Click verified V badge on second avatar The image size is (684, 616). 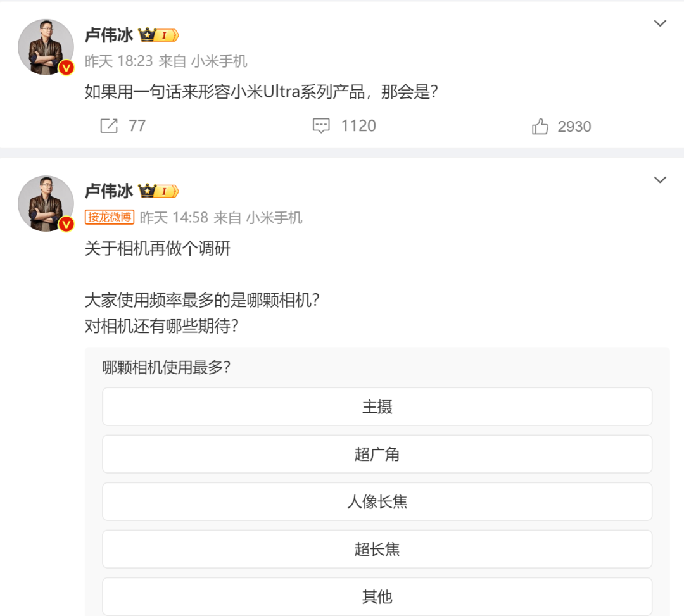[66, 223]
